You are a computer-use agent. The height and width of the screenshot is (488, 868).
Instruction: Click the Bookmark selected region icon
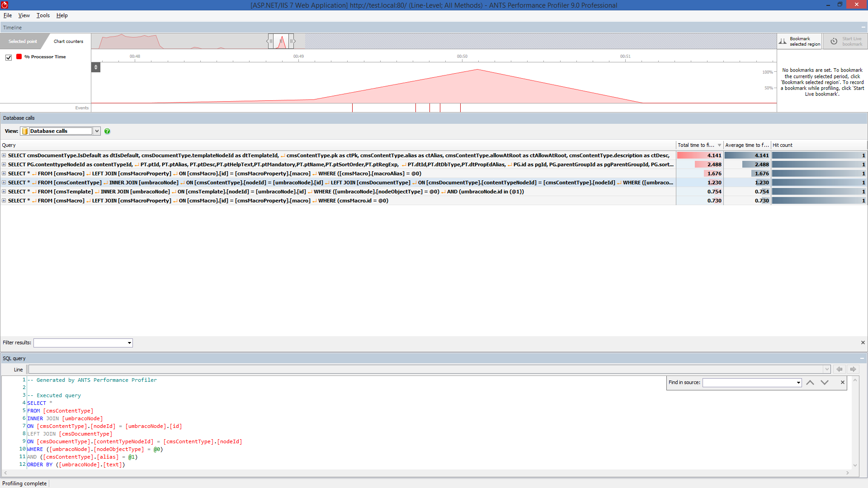pyautogui.click(x=783, y=41)
